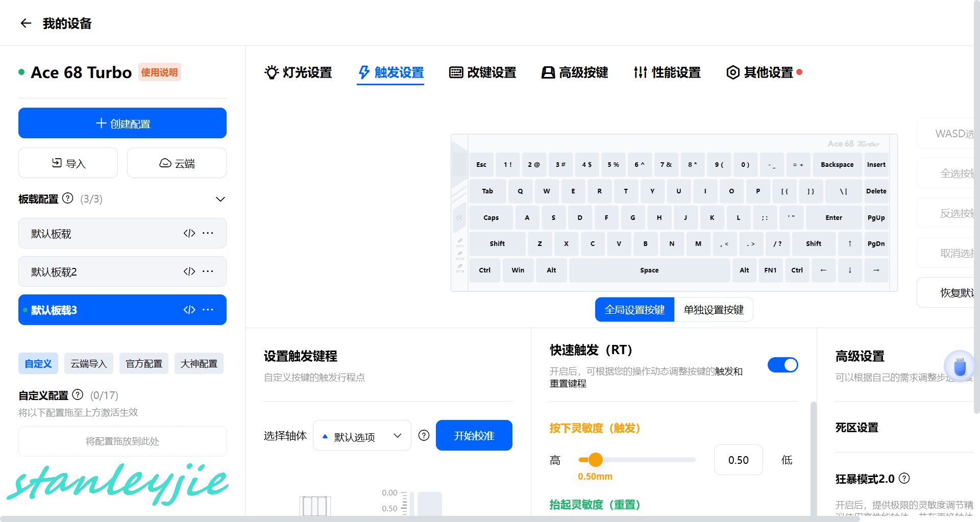Click help icon next to 板载配置
Image resolution: width=980 pixels, height=522 pixels.
pos(68,198)
